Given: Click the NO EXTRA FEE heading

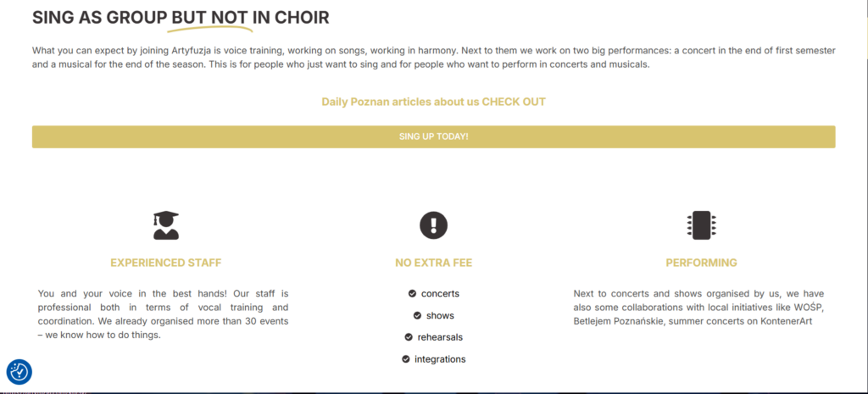Looking at the screenshot, I should pyautogui.click(x=433, y=263).
